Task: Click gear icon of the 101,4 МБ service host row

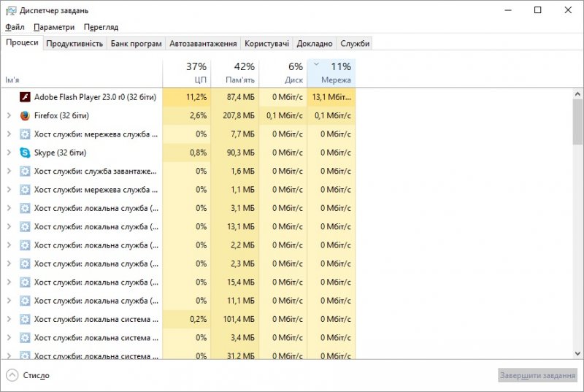Action: [25, 319]
